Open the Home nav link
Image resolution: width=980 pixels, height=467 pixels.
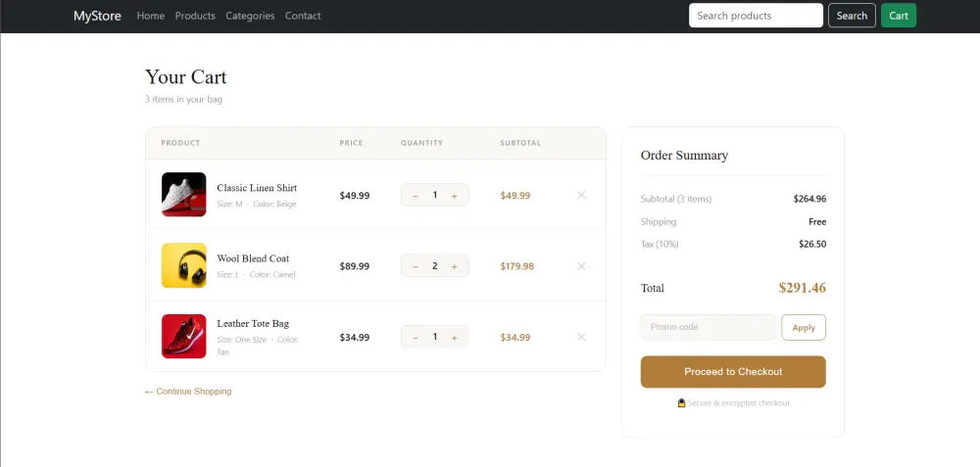[x=151, y=16]
